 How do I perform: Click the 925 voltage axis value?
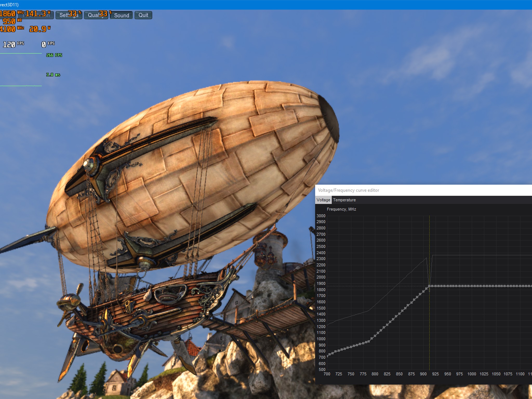[435, 374]
